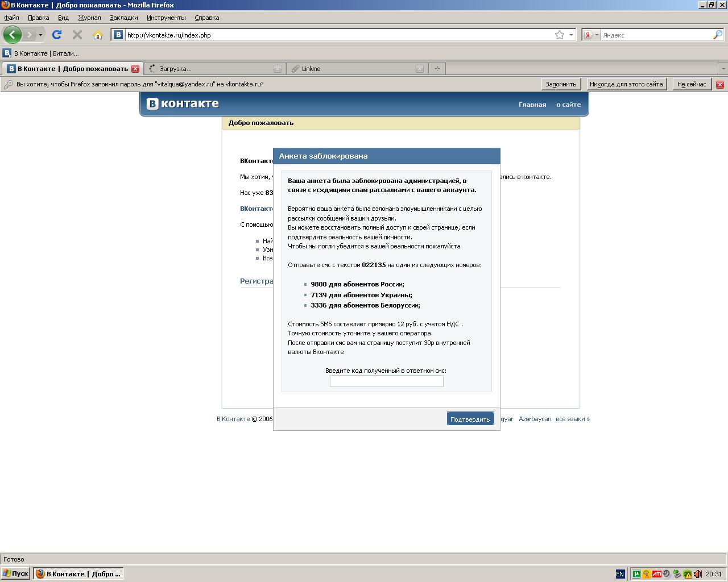Click the Подтвердить button
The height and width of the screenshot is (582, 728).
(x=470, y=419)
